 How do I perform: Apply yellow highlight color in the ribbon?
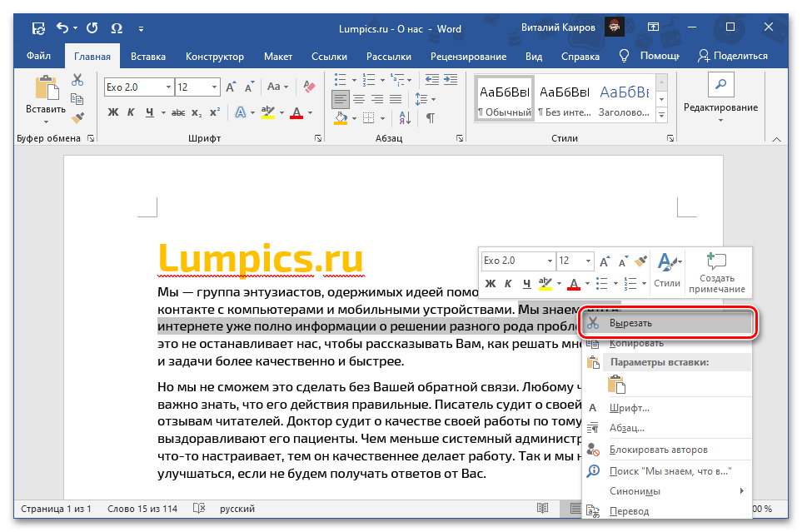[267, 114]
